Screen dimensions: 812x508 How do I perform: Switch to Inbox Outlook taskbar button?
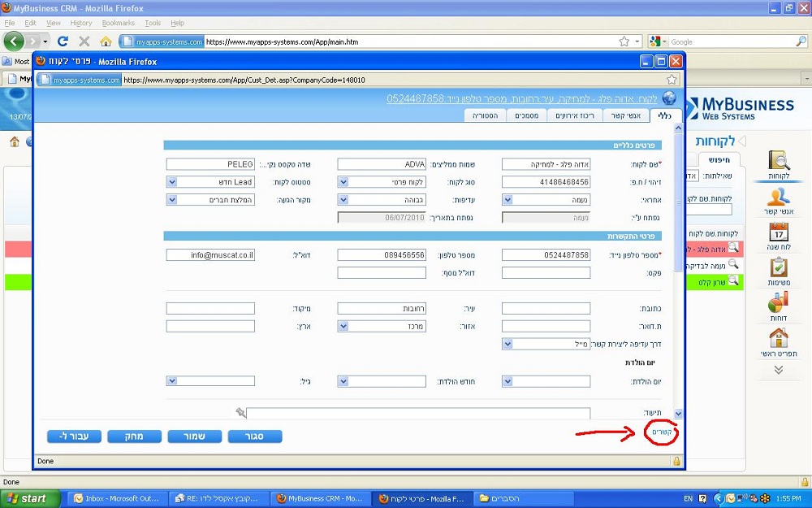(x=118, y=499)
